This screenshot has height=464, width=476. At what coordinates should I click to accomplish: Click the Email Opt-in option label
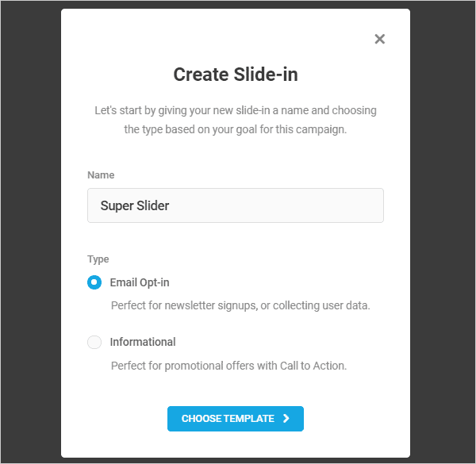click(140, 282)
